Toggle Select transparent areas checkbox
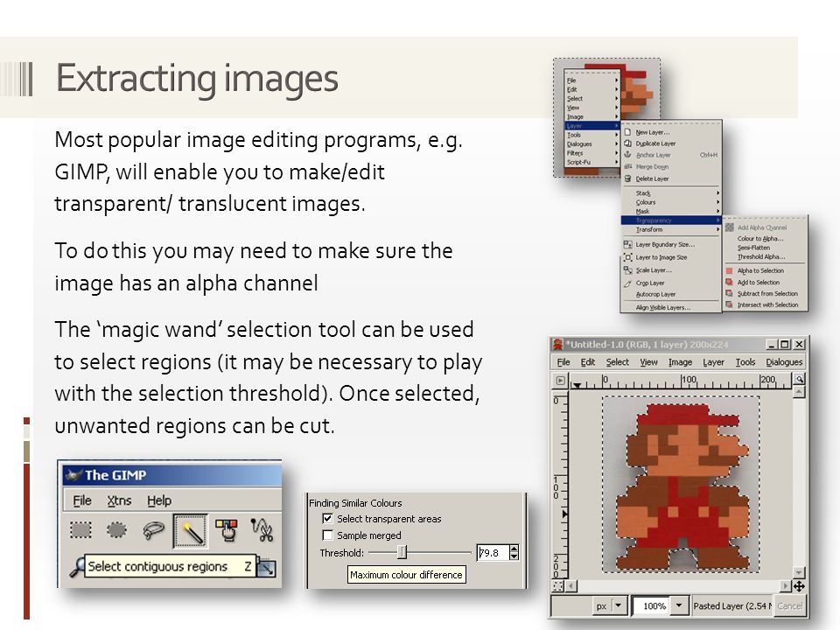840x630 pixels. (x=327, y=519)
